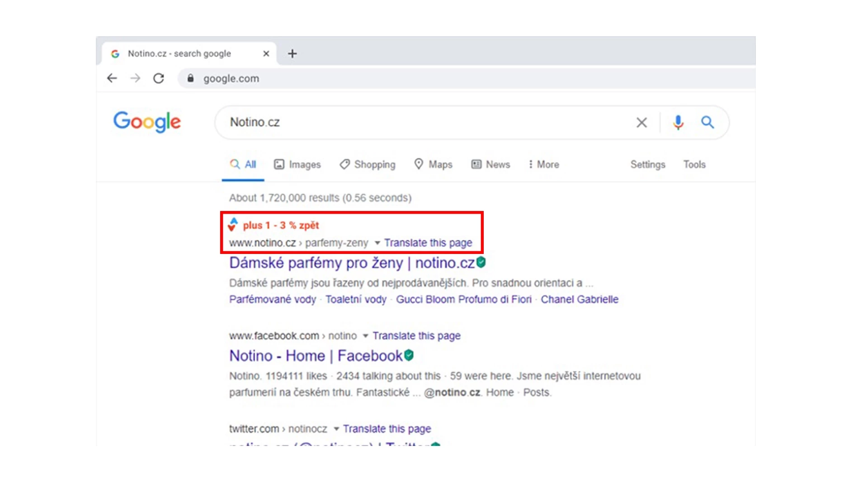This screenshot has height=488, width=868.
Task: Click the google.com address bar
Action: coord(466,78)
